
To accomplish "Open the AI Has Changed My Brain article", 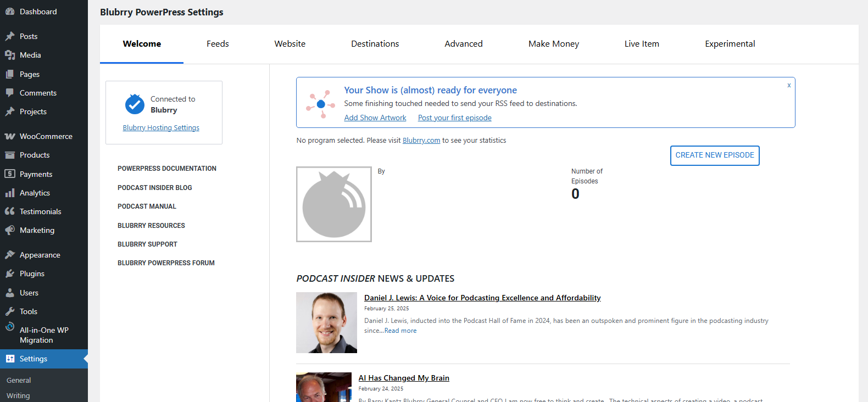I will 404,378.
